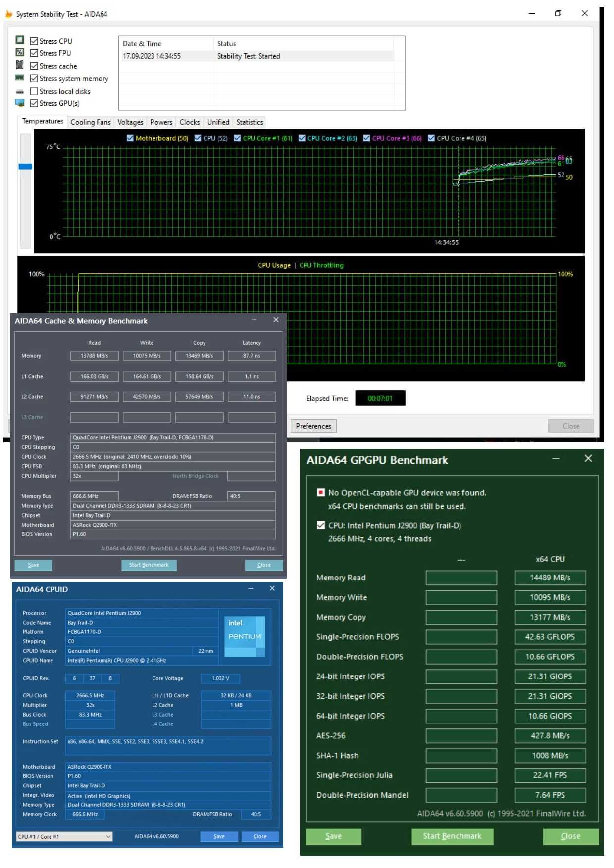The height and width of the screenshot is (868, 614).
Task: Click Close in GPGPU Benchmark window
Action: [570, 836]
